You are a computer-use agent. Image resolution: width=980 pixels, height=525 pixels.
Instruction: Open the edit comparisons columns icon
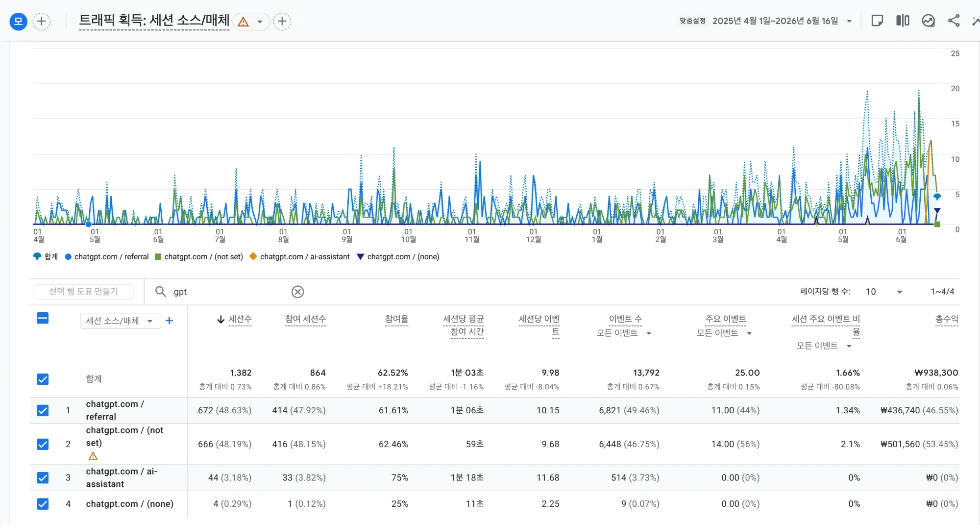click(903, 21)
